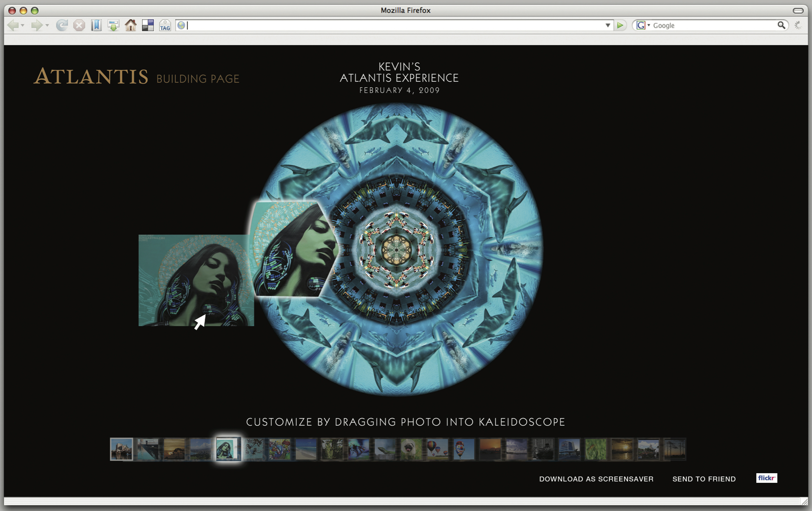Click the search magnifier icon
This screenshot has width=812, height=511.
click(x=781, y=26)
